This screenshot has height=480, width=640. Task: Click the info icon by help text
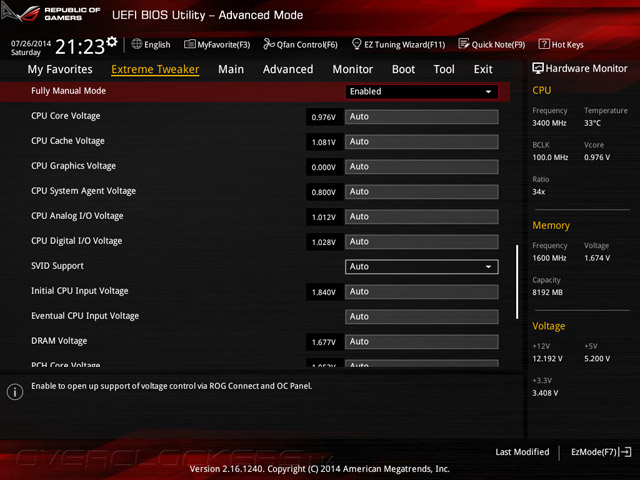pyautogui.click(x=15, y=392)
